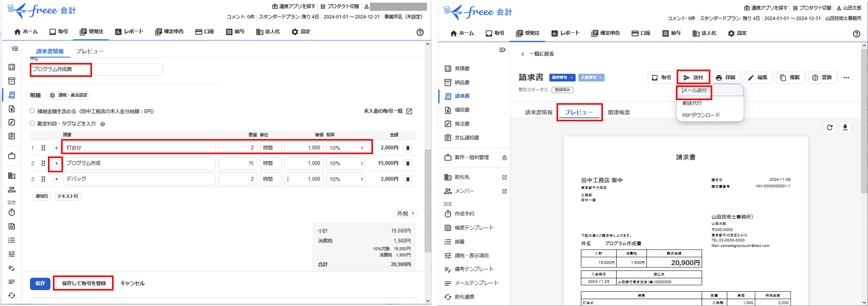The height and width of the screenshot is (306, 868).
Task: Switch to 請求書情報 tab in right window
Action: (x=538, y=112)
